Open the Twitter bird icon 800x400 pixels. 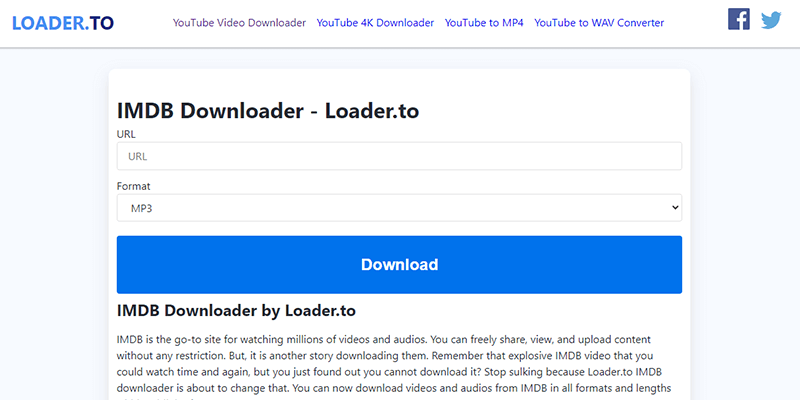coord(771,20)
